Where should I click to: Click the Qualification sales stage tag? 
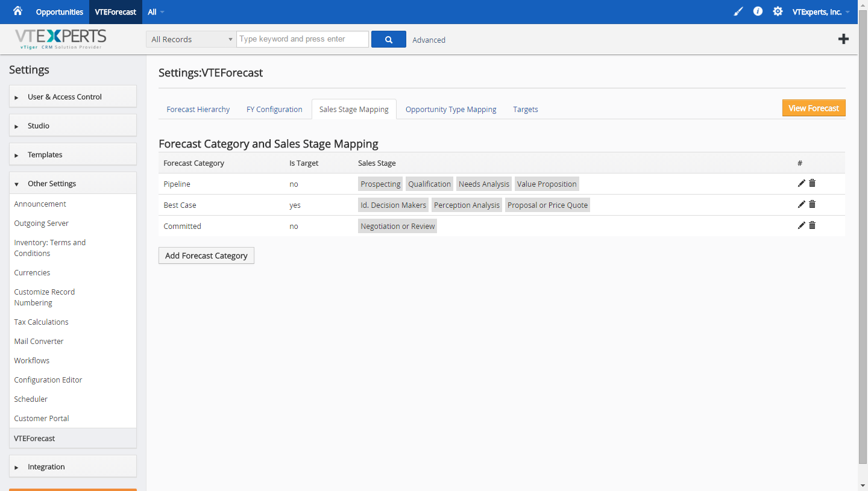(430, 184)
